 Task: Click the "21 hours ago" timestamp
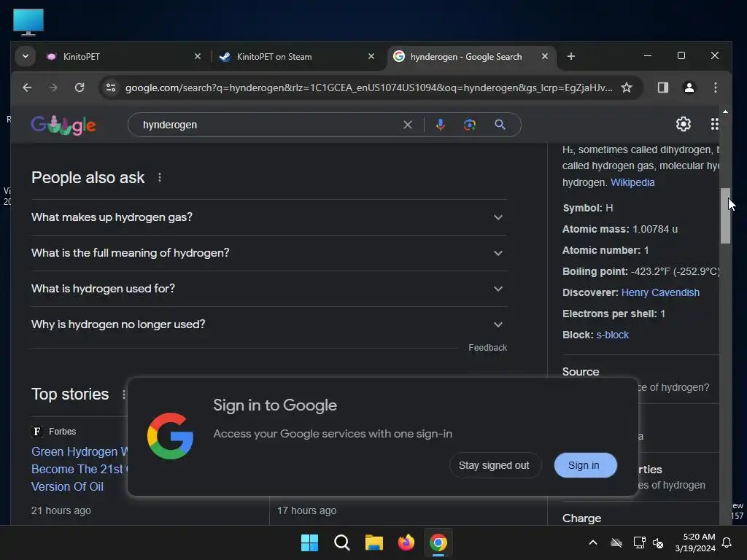61,510
